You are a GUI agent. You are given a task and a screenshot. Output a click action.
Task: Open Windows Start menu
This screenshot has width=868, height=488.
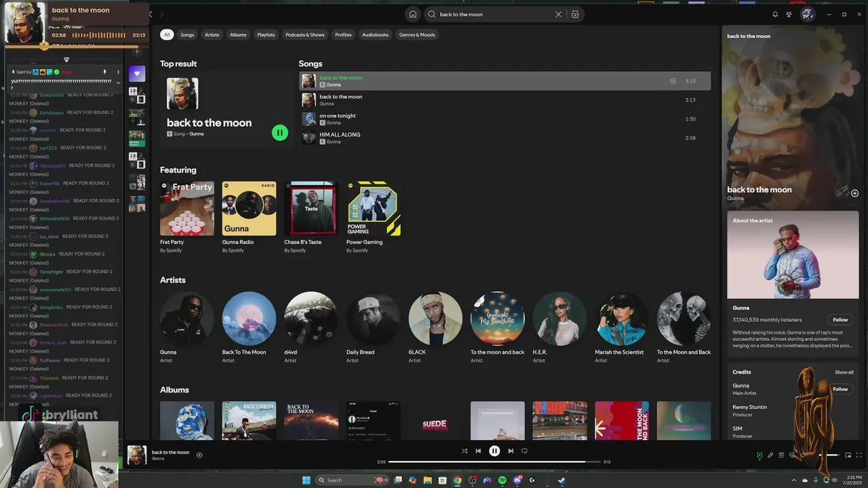[307, 480]
